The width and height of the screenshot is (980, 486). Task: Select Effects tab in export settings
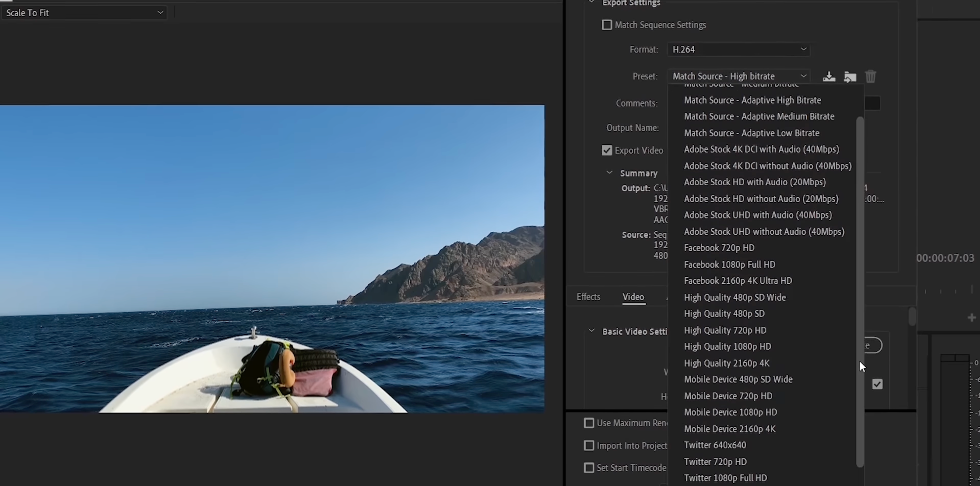[x=588, y=297]
